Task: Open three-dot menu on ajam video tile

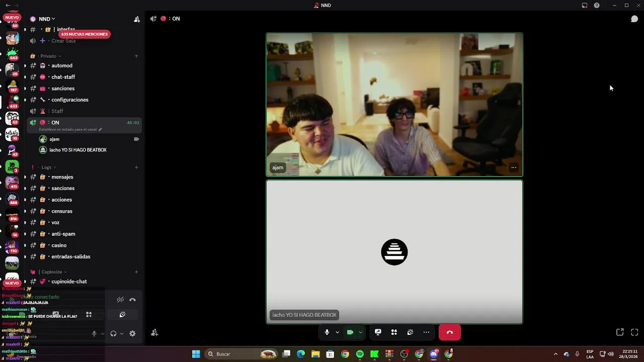Action: click(x=514, y=167)
